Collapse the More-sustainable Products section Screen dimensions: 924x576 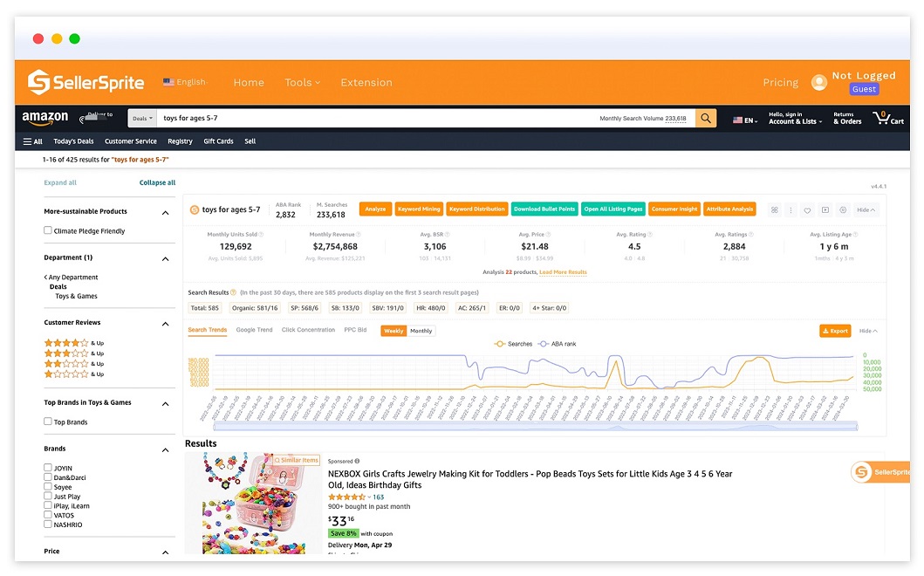coord(166,213)
